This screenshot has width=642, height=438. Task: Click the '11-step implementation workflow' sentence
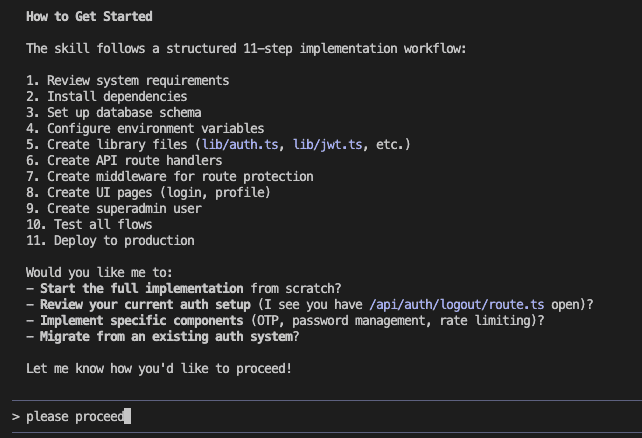coord(246,48)
